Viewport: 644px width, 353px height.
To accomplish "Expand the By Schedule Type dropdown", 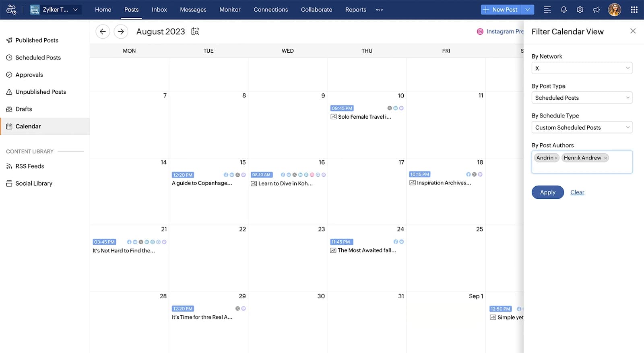I will tap(582, 128).
